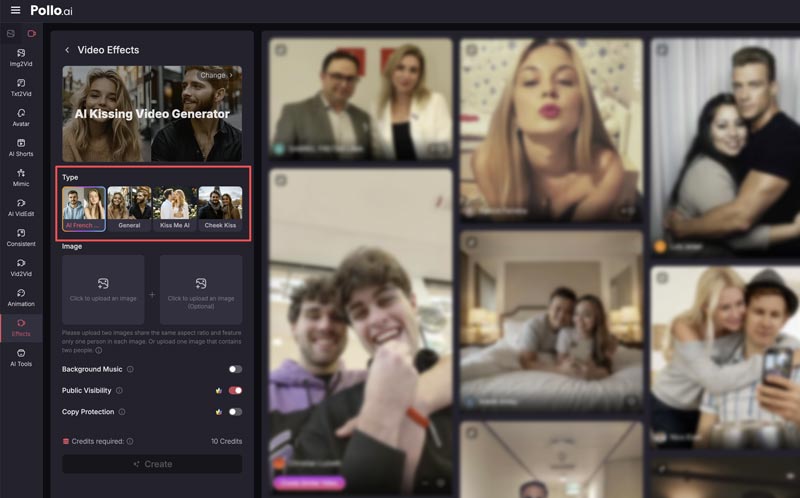800x498 pixels.
Task: Open the Animation tool
Action: [x=21, y=298]
